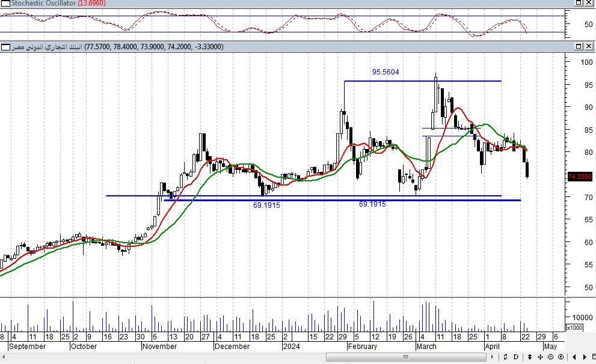The width and height of the screenshot is (596, 364).
Task: Click the April label on the date axis
Action: tap(492, 347)
